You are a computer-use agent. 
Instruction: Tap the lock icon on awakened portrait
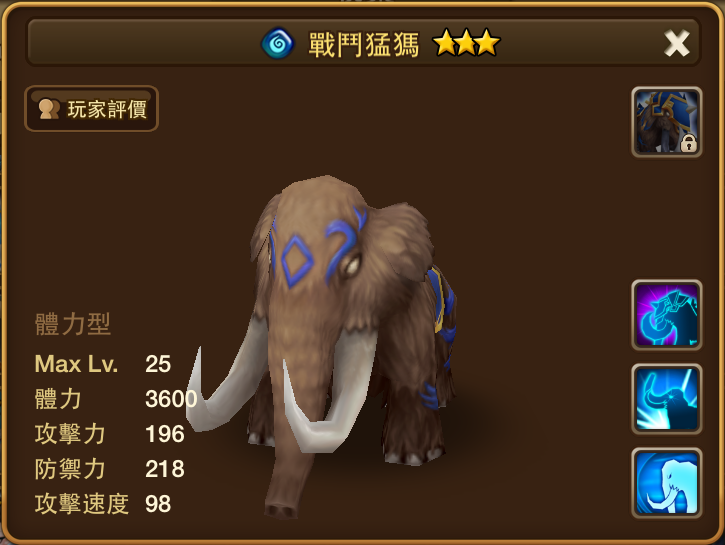click(x=688, y=143)
